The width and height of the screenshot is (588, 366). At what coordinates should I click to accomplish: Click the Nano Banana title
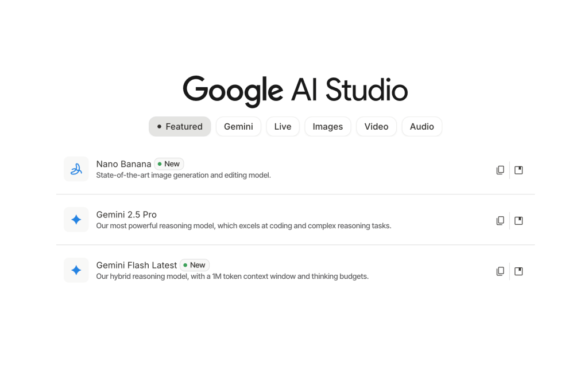click(123, 164)
